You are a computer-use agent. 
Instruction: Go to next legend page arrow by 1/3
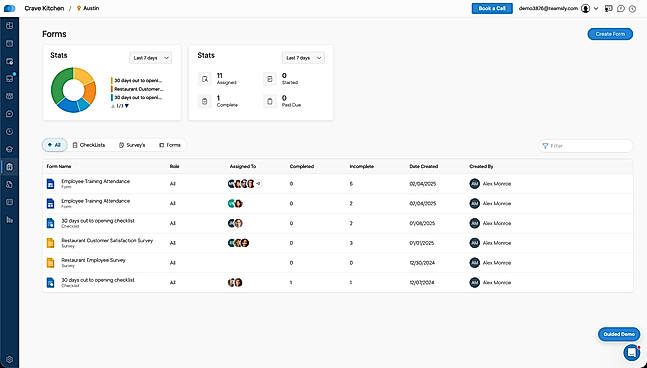point(127,106)
